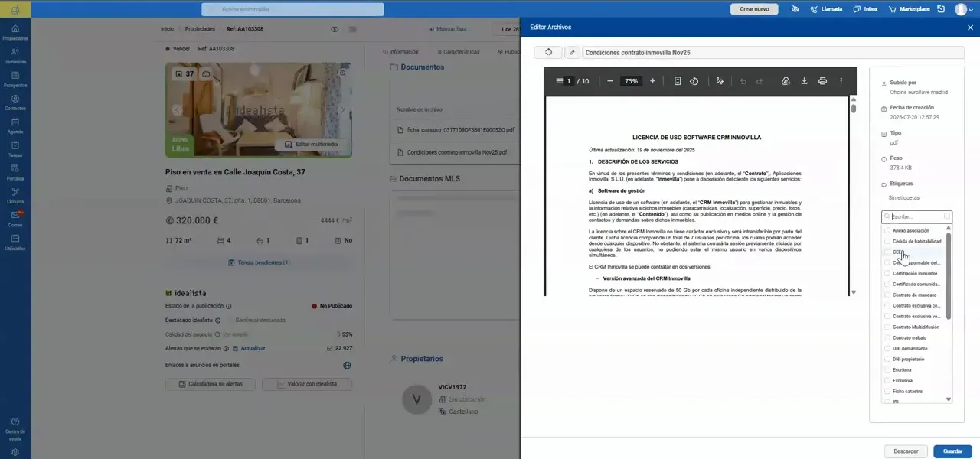Toggle the select-all checkbox in tag search
The height and width of the screenshot is (459, 980).
[x=947, y=216]
